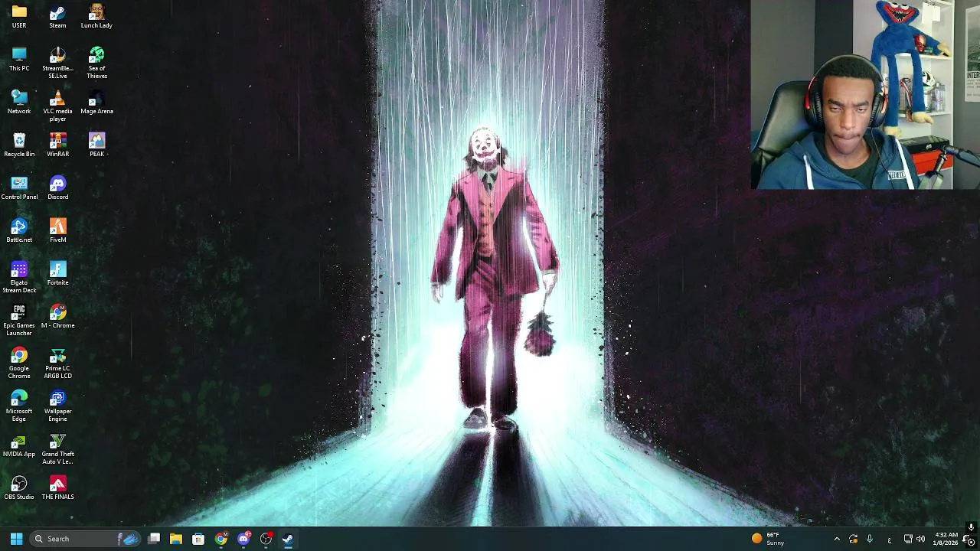Open Steam from the taskbar
Viewport: 980px width, 551px height.
[x=288, y=539]
